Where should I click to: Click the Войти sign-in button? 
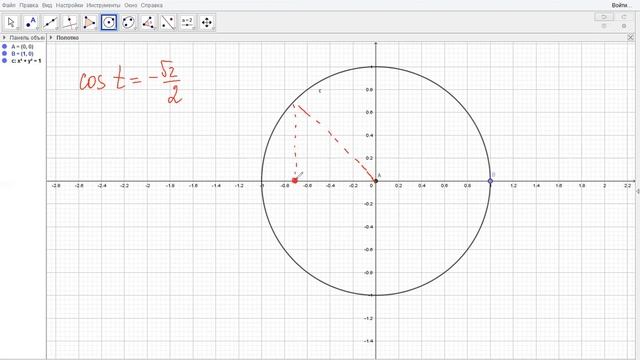pos(621,5)
